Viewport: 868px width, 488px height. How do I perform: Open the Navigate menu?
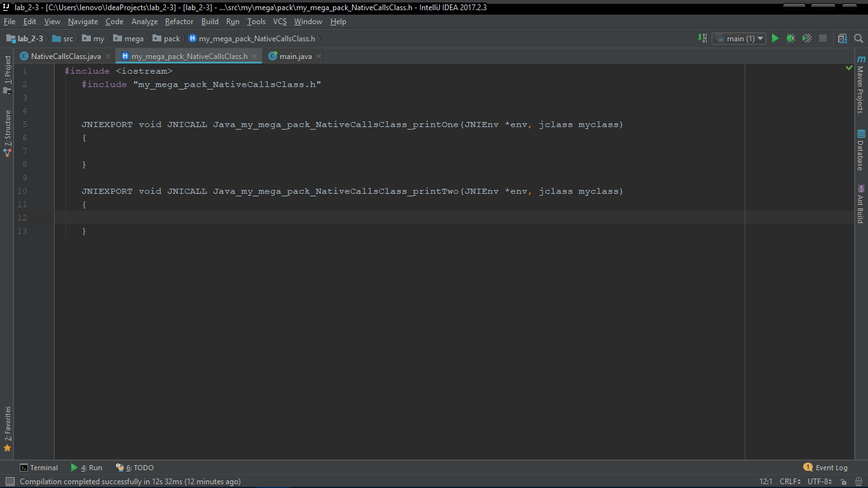[83, 22]
